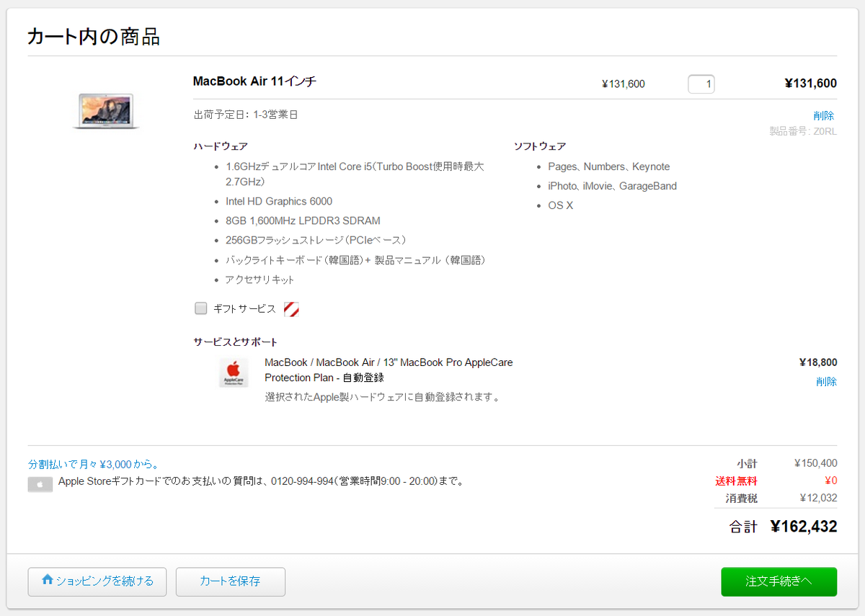Click the ギフトサービス label text
This screenshot has height=616, width=865.
pyautogui.click(x=244, y=308)
